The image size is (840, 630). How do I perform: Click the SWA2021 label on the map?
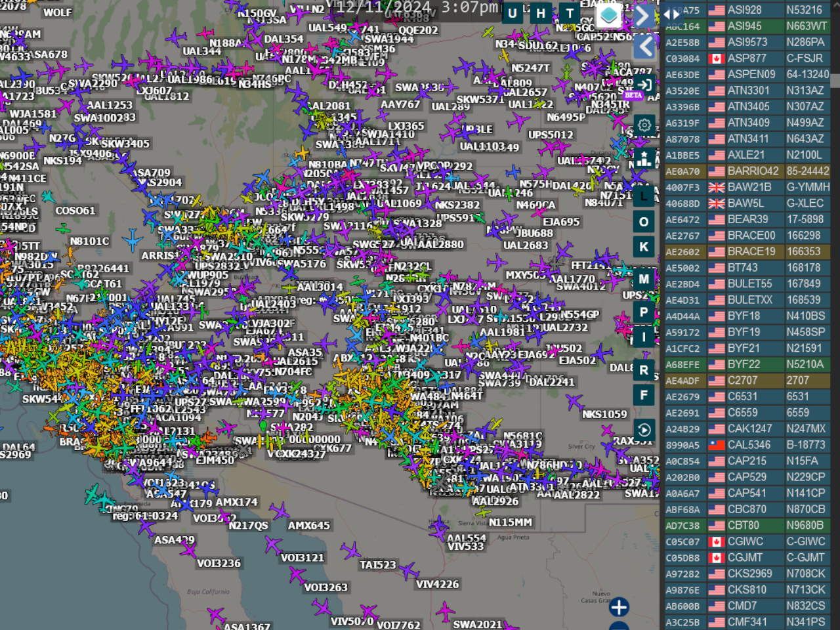tap(477, 624)
